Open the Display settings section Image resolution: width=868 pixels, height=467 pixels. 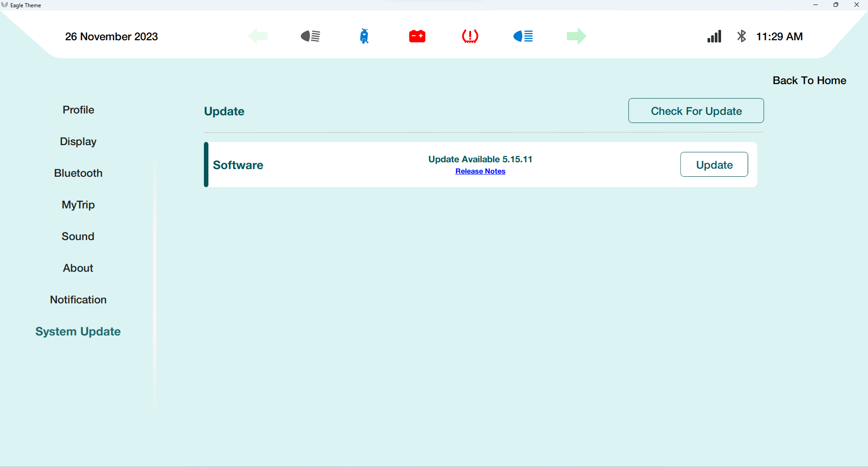tap(78, 142)
